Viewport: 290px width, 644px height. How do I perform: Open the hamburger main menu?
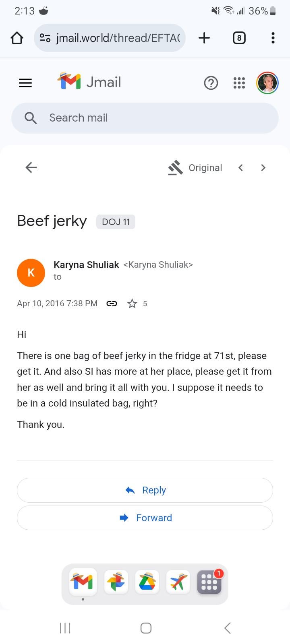25,83
